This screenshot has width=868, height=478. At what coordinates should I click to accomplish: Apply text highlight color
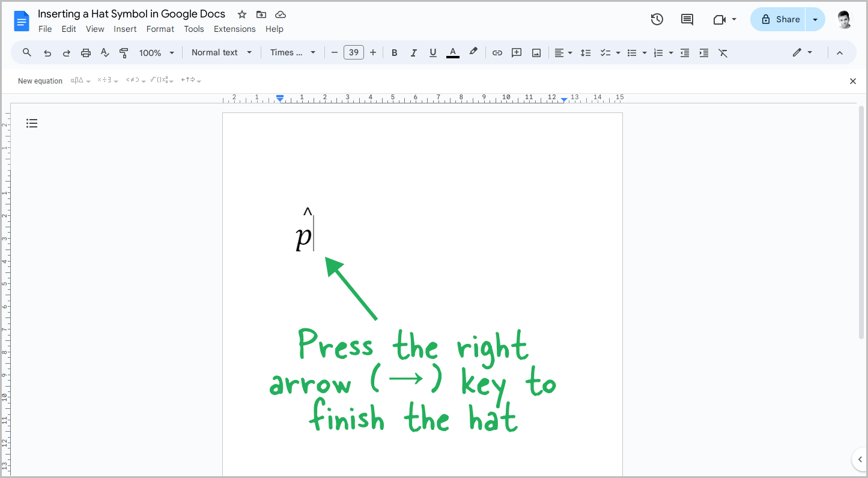473,52
